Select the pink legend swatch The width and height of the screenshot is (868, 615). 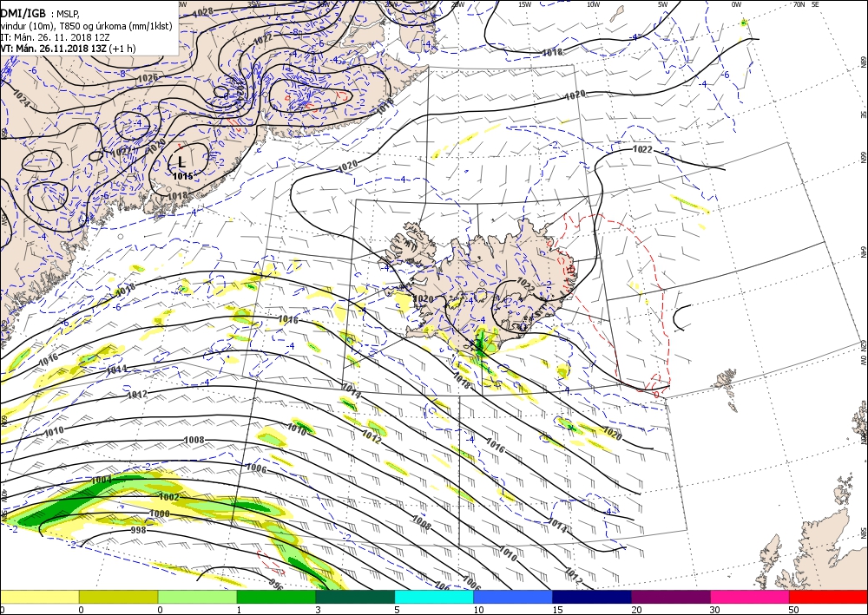coord(750,597)
